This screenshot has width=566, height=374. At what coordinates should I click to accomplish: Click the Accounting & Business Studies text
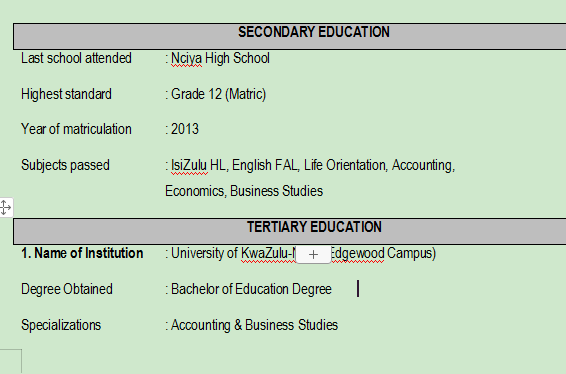[x=254, y=325]
